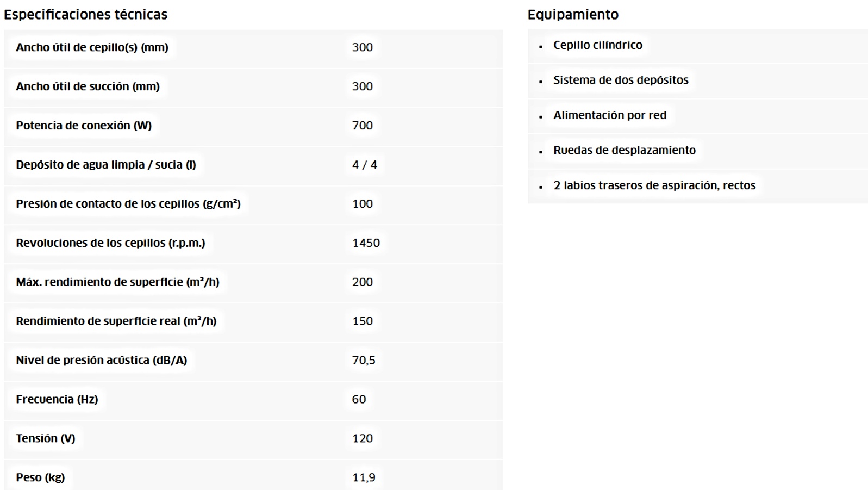
Task: Click Rendimiento de superficie real label
Action: point(116,321)
